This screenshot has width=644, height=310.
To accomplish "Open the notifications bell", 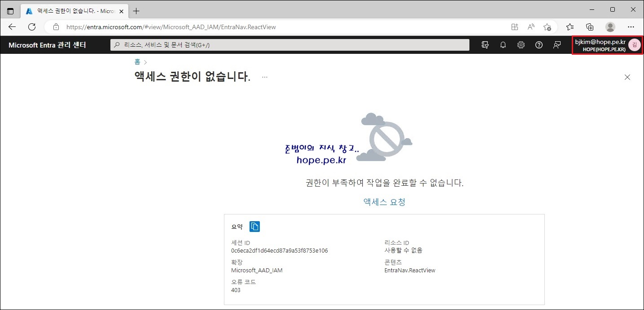I will 503,45.
